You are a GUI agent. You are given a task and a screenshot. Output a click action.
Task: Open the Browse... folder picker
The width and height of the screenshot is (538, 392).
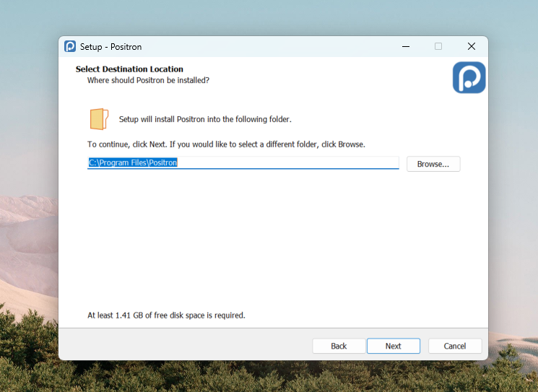[x=433, y=164]
